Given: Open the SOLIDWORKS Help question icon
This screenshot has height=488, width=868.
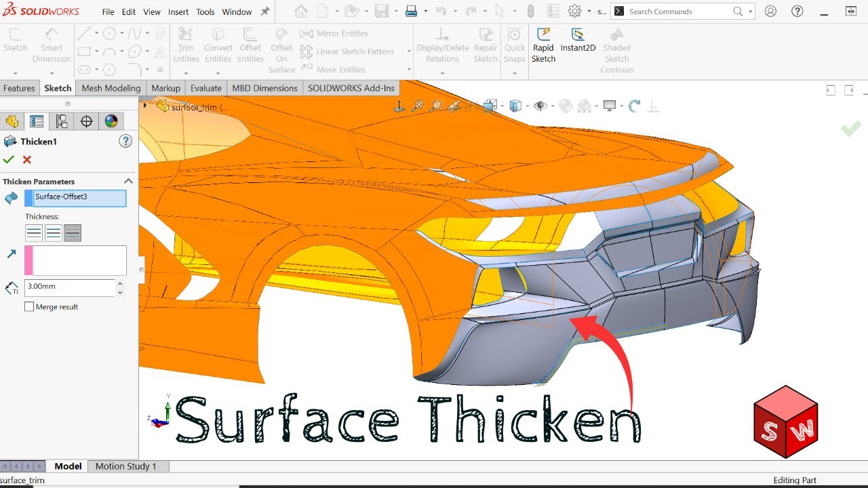Looking at the screenshot, I should pos(797,11).
